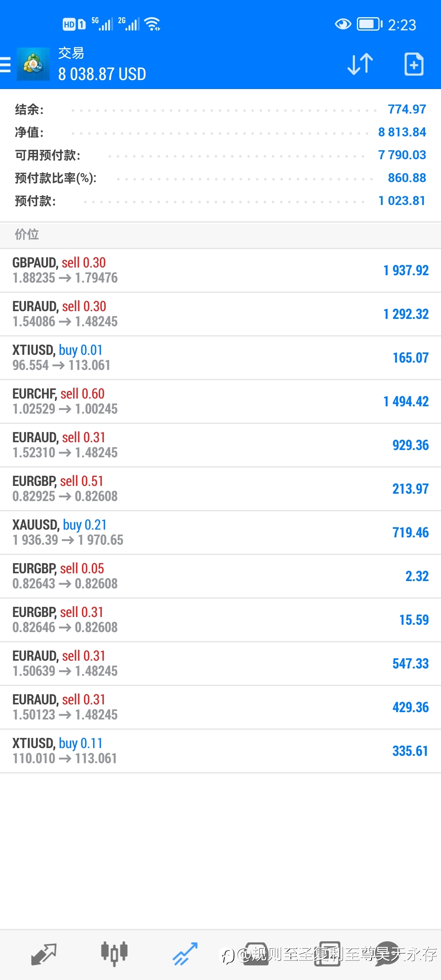Viewport: 441px width, 980px height.
Task: Tap the 价位 section header
Action: click(220, 235)
